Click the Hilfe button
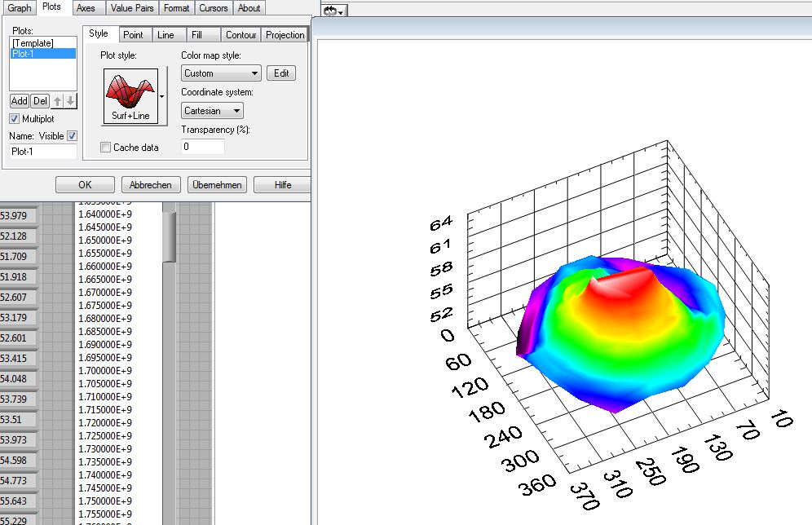 coord(283,185)
